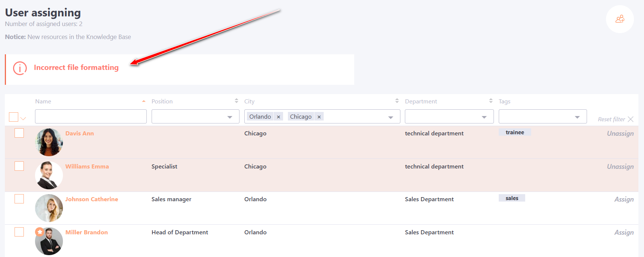Sort the table by Department column
Image resolution: width=644 pixels, height=257 pixels.
pyautogui.click(x=491, y=101)
